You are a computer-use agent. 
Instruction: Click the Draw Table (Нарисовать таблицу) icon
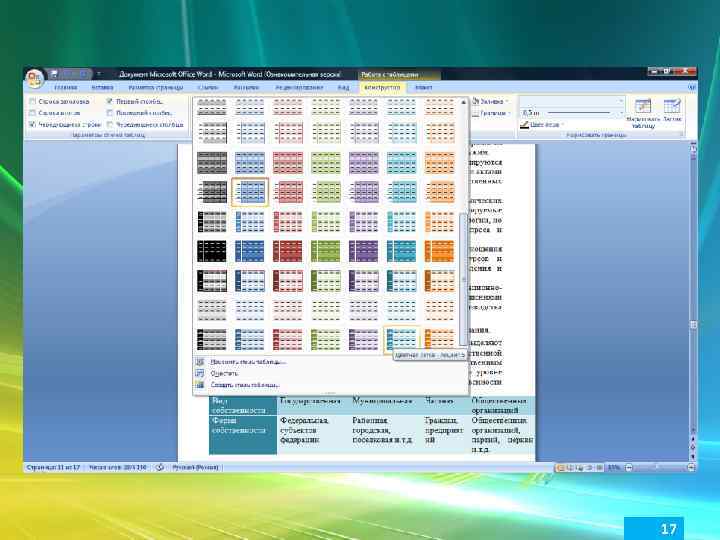(643, 106)
